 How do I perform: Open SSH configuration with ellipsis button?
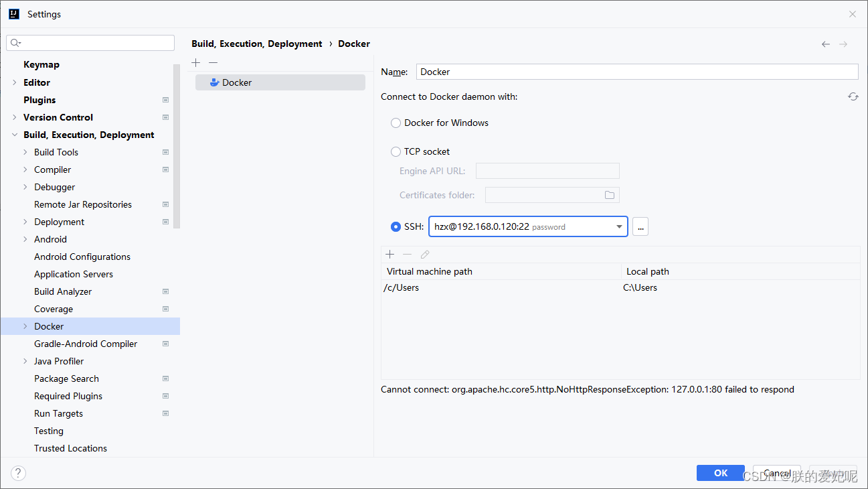[640, 226]
